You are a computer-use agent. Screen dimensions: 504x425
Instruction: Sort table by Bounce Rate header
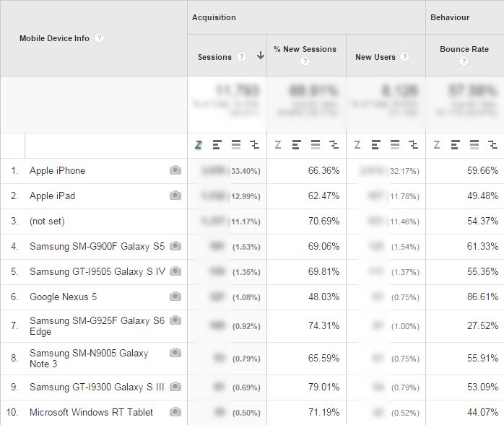[464, 49]
